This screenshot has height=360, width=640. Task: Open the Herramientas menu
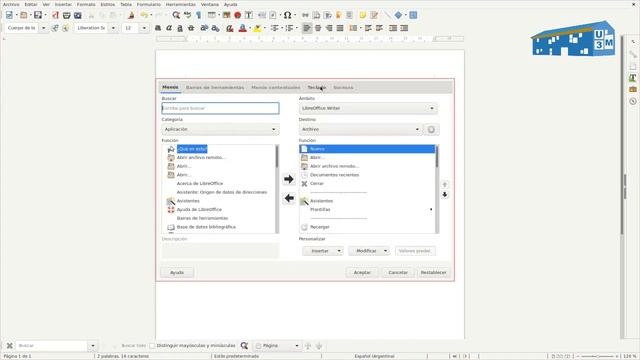[181, 4]
